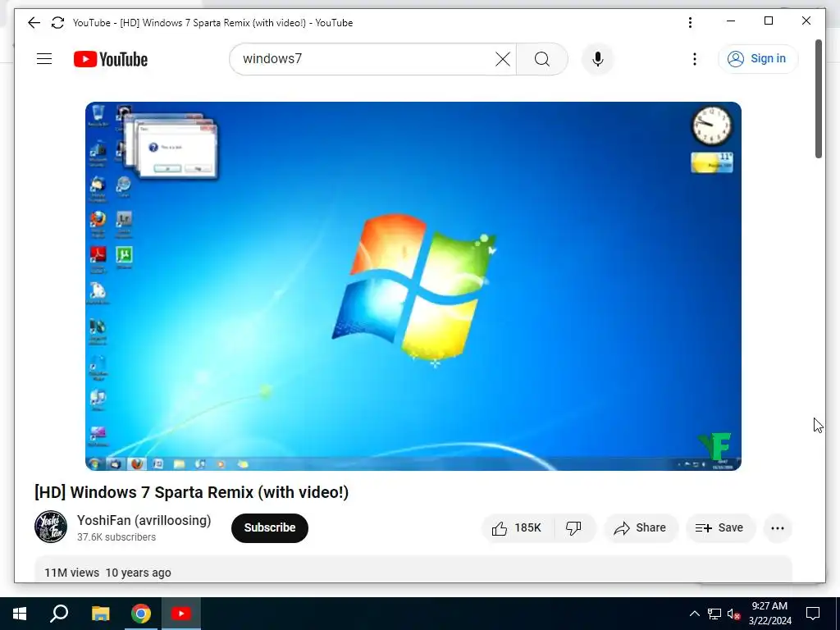Open the network status tray icon
This screenshot has height=630, width=840.
(714, 614)
